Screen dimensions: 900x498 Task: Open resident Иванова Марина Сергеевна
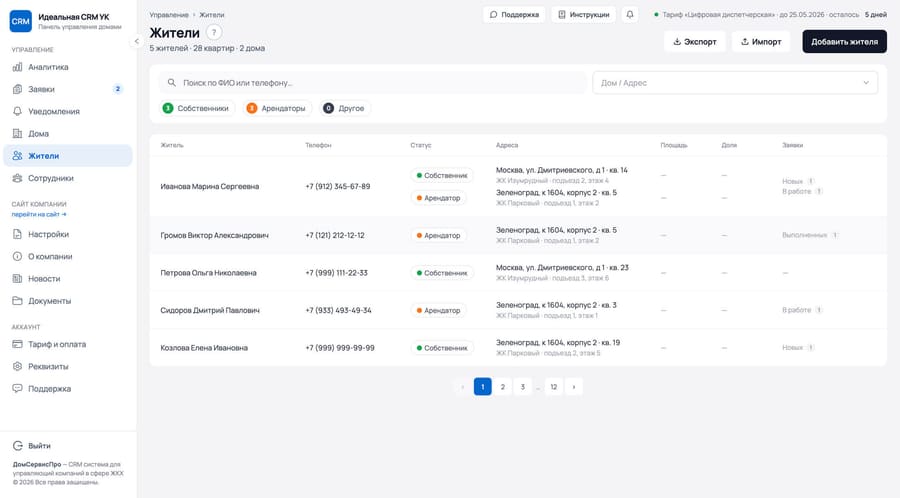point(210,186)
